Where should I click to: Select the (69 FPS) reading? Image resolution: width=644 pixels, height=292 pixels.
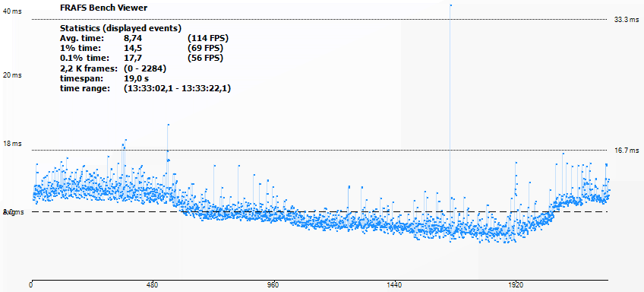point(205,48)
